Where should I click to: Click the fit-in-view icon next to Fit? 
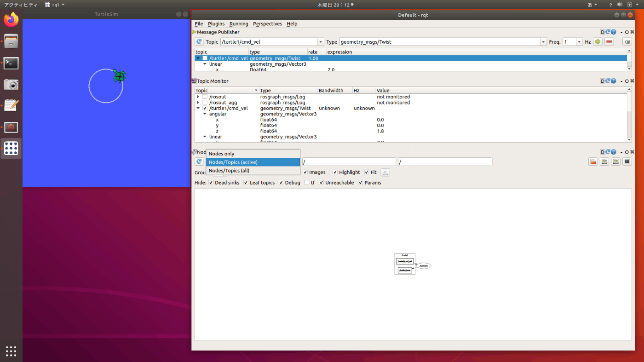tap(385, 172)
